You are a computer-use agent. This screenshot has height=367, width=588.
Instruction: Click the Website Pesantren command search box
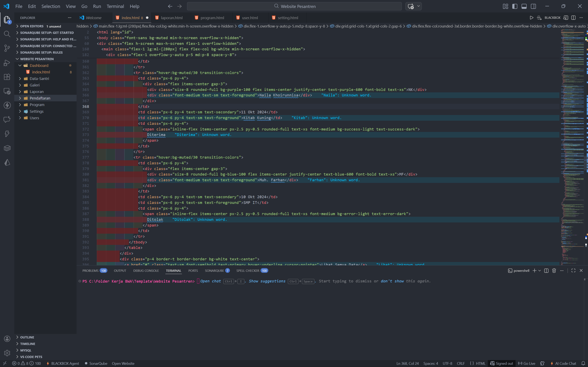coord(294,6)
